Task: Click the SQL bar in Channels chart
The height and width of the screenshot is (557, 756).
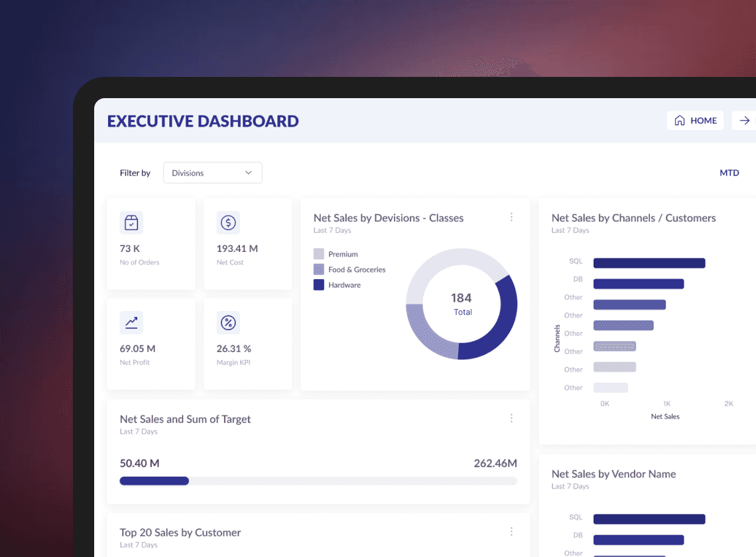Action: point(649,263)
